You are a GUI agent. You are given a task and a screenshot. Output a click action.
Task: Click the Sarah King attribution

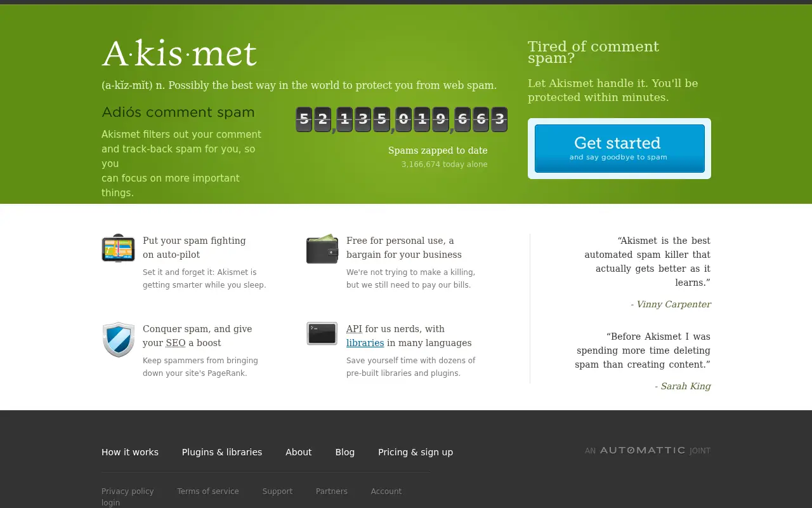pos(683,386)
